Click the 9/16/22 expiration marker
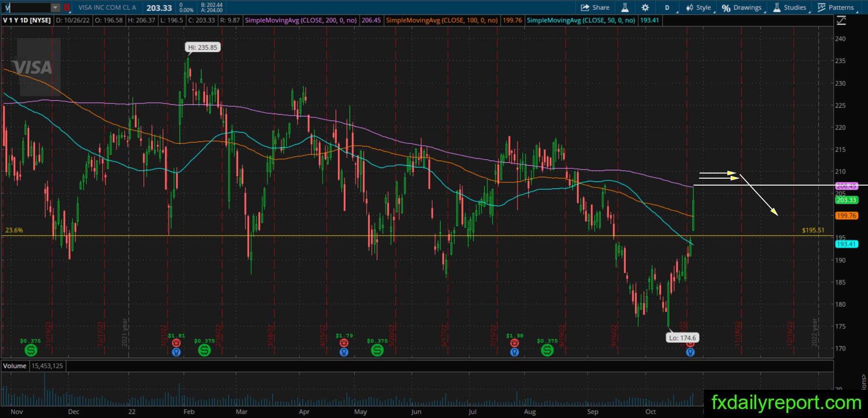The width and height of the screenshot is (868, 418). tap(614, 335)
